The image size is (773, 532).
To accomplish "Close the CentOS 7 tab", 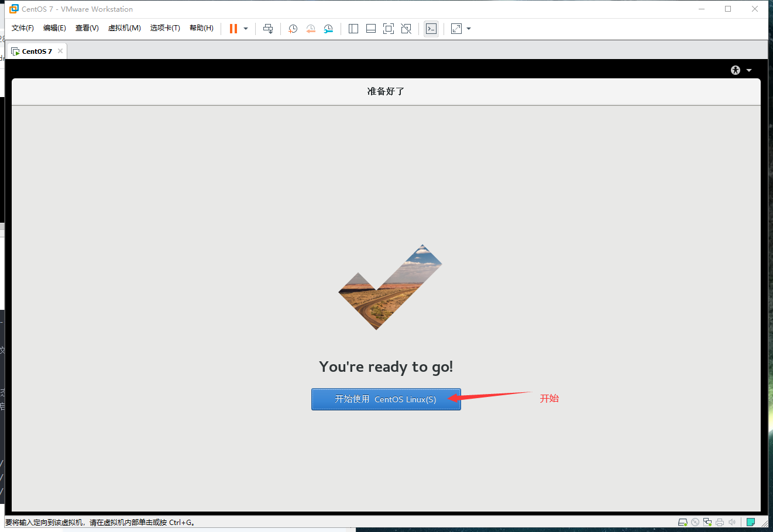I will tap(60, 51).
